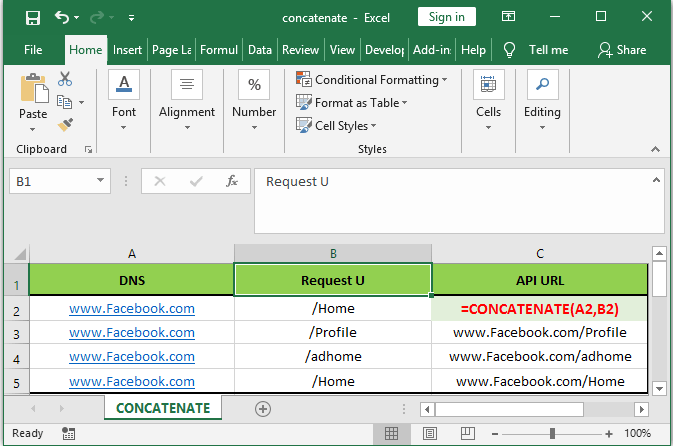Screen dimensions: 673x446
Task: Open the File tab
Action: [33, 50]
